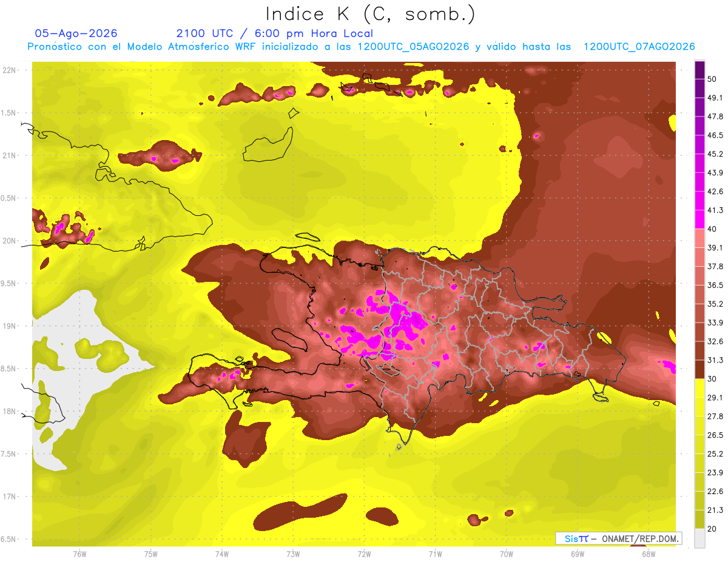Viewport: 728px width, 562px height.
Task: Click the "69W" longitude label
Action: [x=577, y=554]
